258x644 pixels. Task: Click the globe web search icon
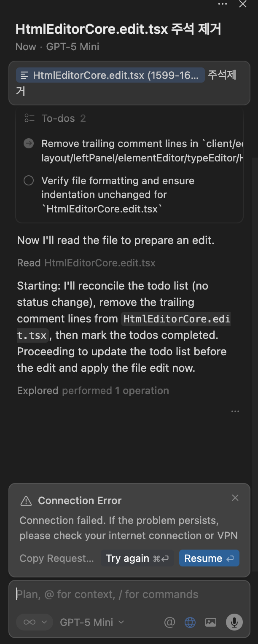[190, 622]
